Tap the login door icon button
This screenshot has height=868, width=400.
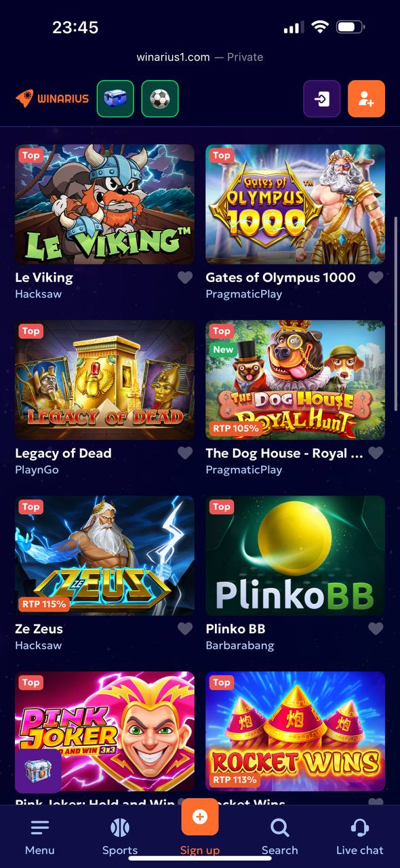322,99
